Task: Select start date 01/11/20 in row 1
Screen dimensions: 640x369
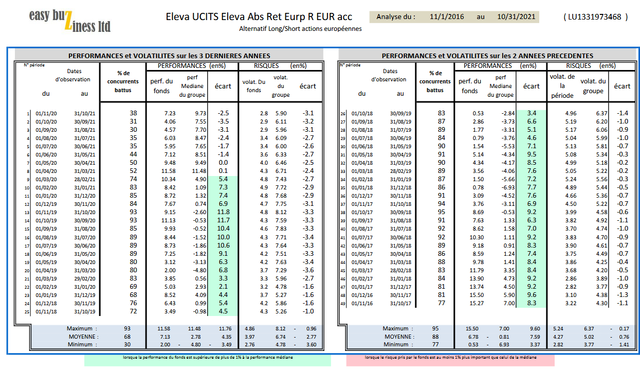Action: click(x=46, y=114)
